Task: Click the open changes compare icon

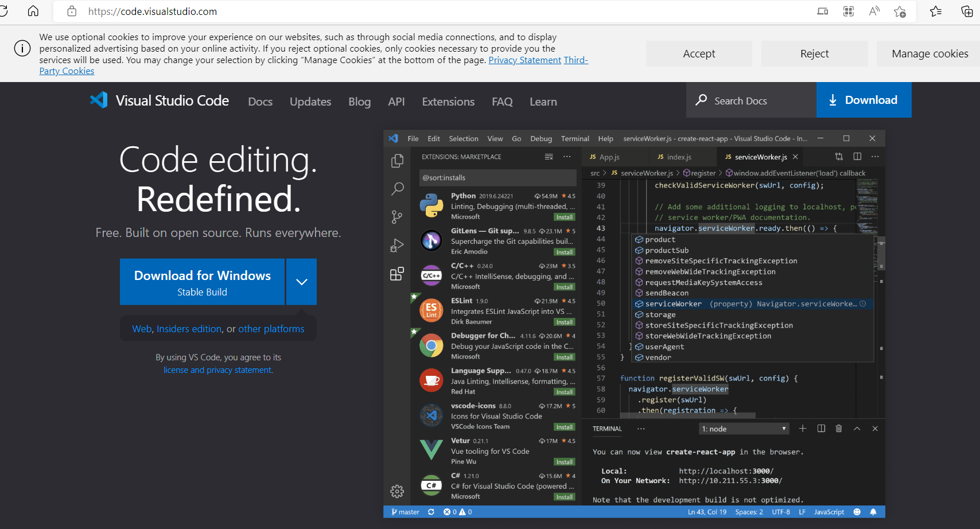Action: coord(839,157)
